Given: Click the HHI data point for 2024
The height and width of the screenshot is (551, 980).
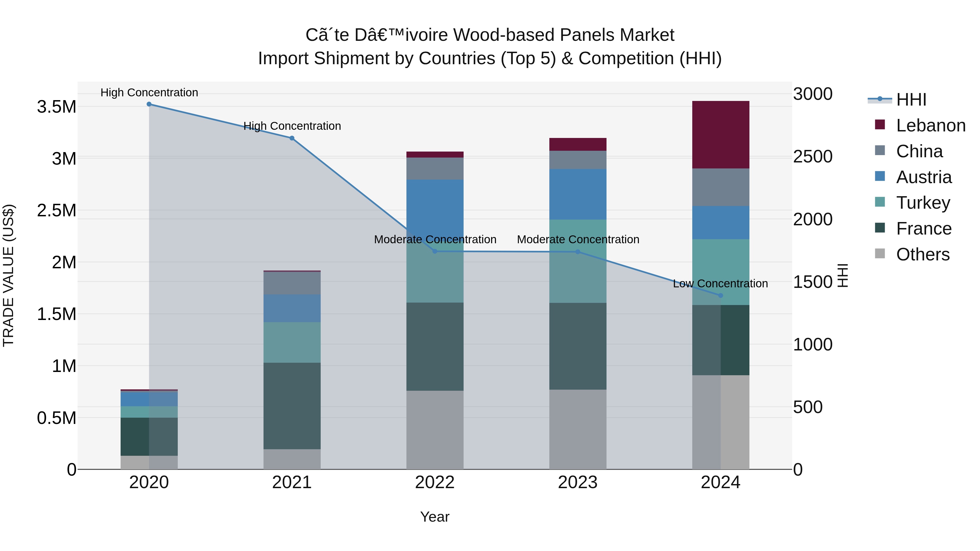Looking at the screenshot, I should pyautogui.click(x=721, y=295).
